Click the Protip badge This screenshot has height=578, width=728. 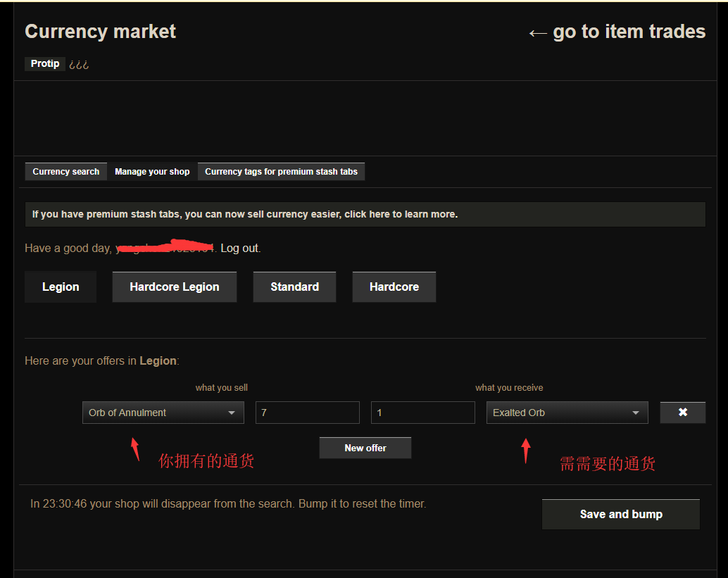pyautogui.click(x=45, y=64)
